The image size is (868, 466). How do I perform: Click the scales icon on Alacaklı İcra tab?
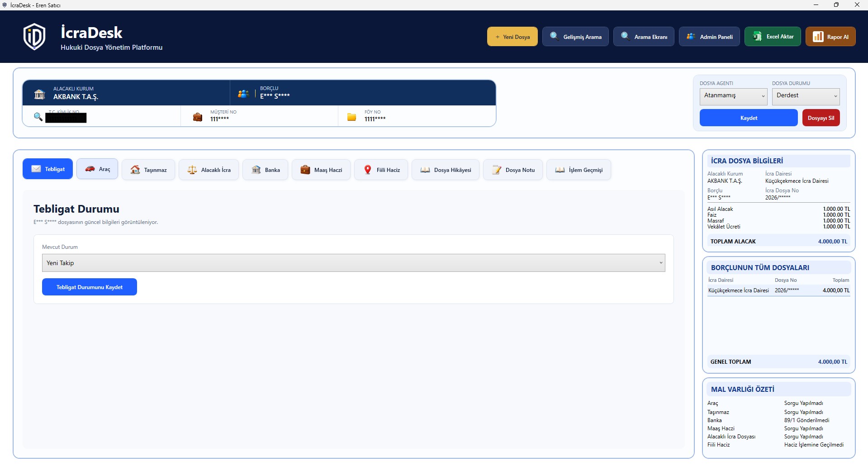[x=192, y=170]
